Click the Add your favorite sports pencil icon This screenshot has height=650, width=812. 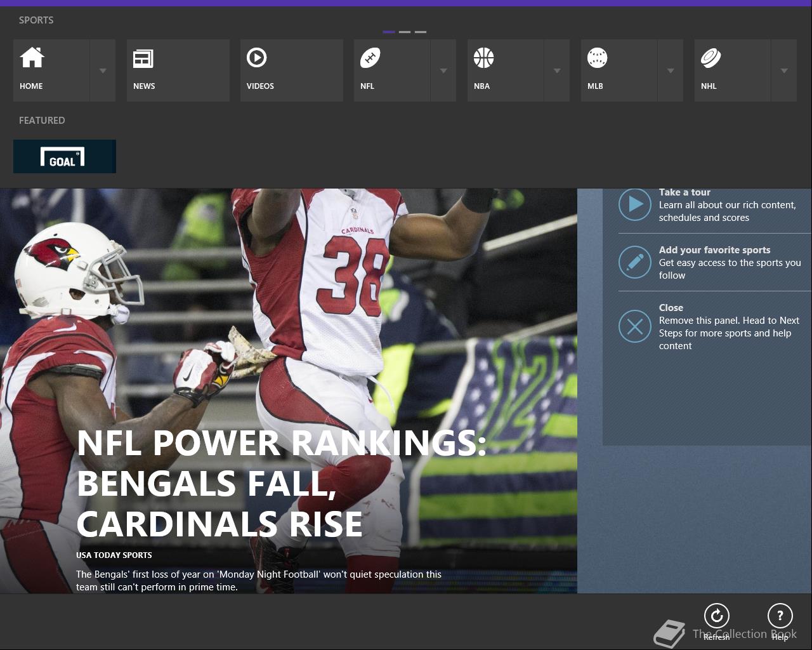click(x=635, y=262)
